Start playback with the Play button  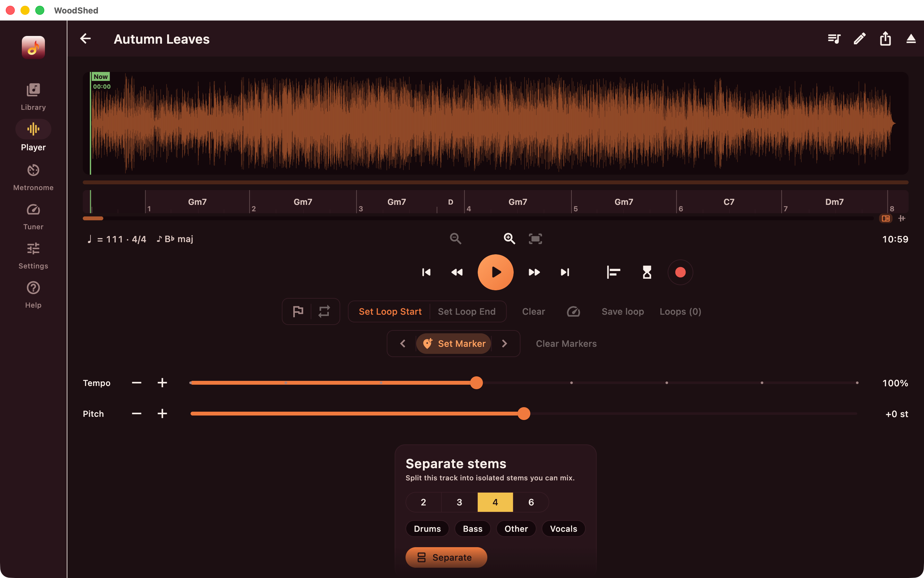[x=496, y=272]
